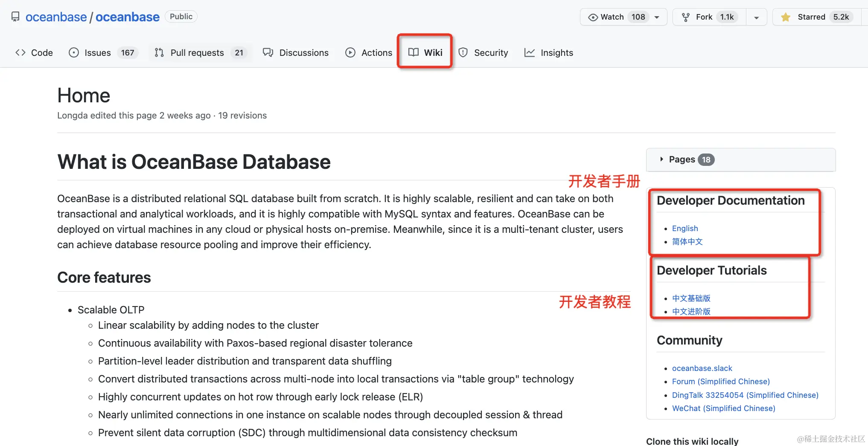Click the Security shield icon
Screen dimensions: 868x446
pos(463,52)
